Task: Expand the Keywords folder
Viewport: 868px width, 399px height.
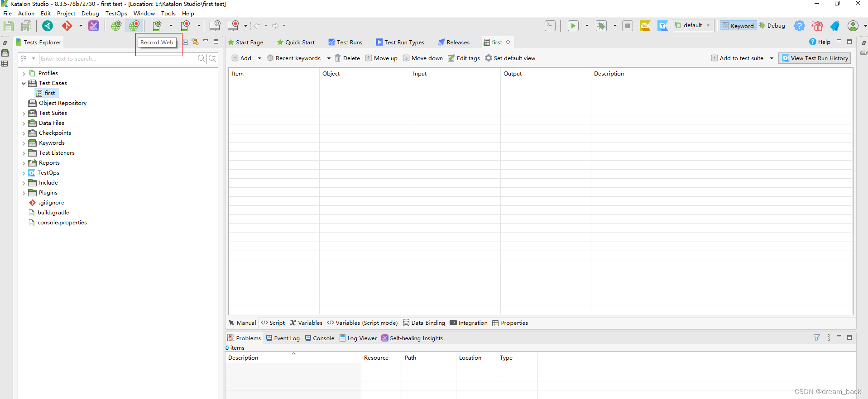Action: point(24,143)
